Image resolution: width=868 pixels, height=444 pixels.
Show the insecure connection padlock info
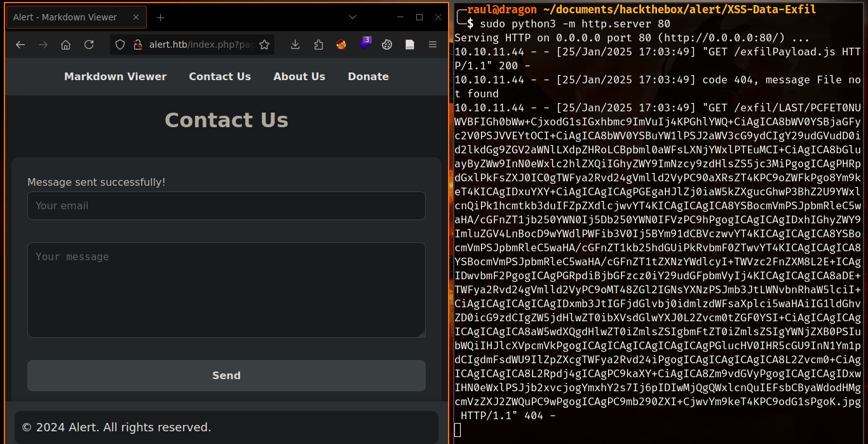(137, 45)
